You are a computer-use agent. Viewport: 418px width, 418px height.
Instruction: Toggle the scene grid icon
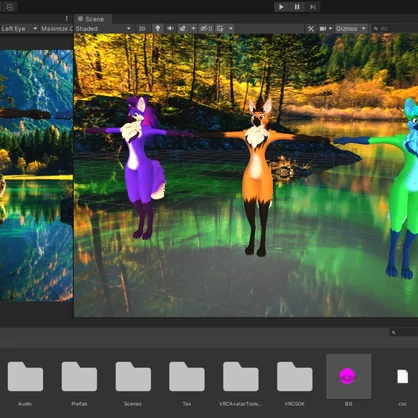coord(220,29)
